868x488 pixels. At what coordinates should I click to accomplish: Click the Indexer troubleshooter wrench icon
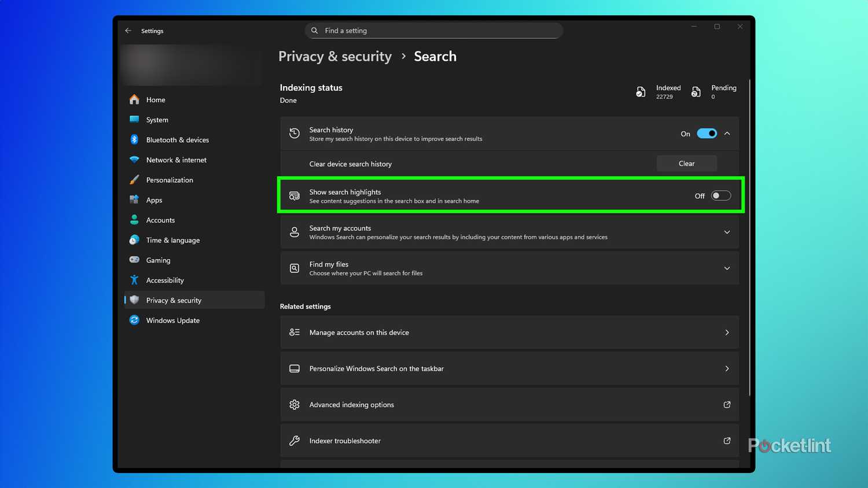point(295,441)
